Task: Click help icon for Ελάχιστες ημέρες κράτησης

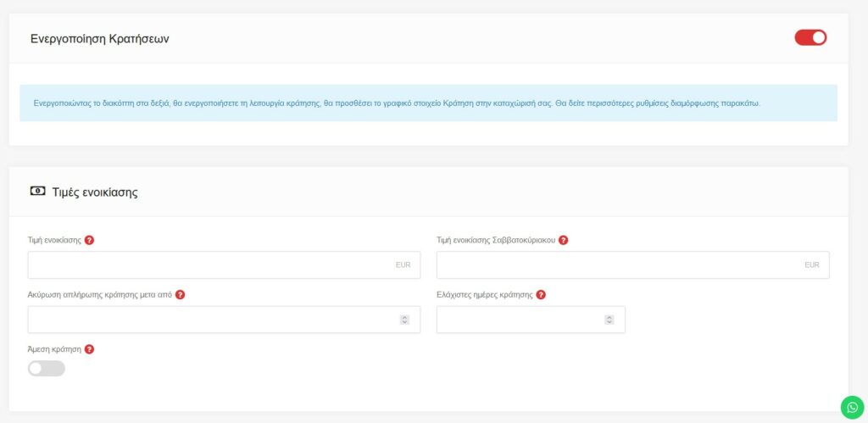Action: tap(541, 295)
